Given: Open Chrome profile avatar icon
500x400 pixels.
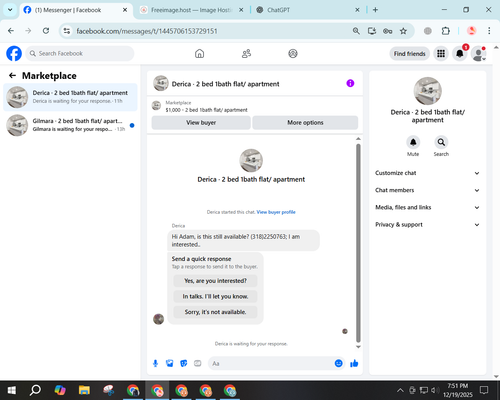Looking at the screenshot, I should tap(471, 31).
